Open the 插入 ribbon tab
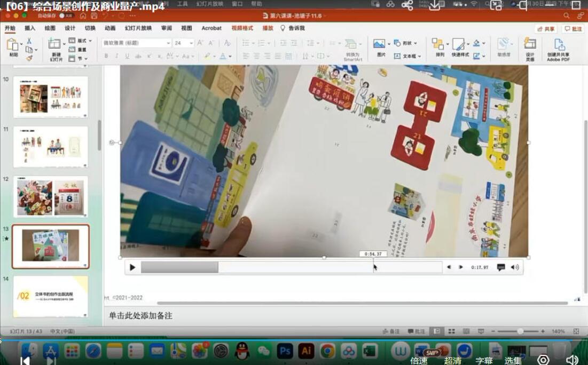Screen dimensions: 588x365 click(x=29, y=28)
